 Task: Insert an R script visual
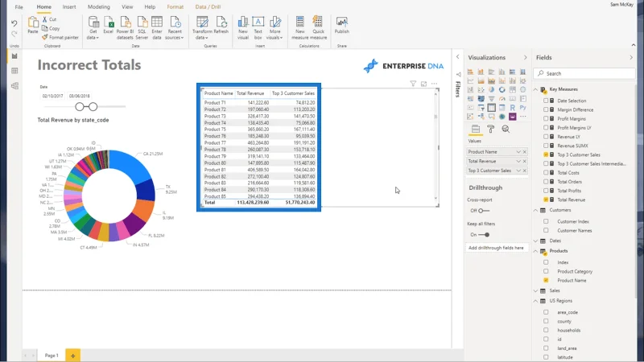512,108
